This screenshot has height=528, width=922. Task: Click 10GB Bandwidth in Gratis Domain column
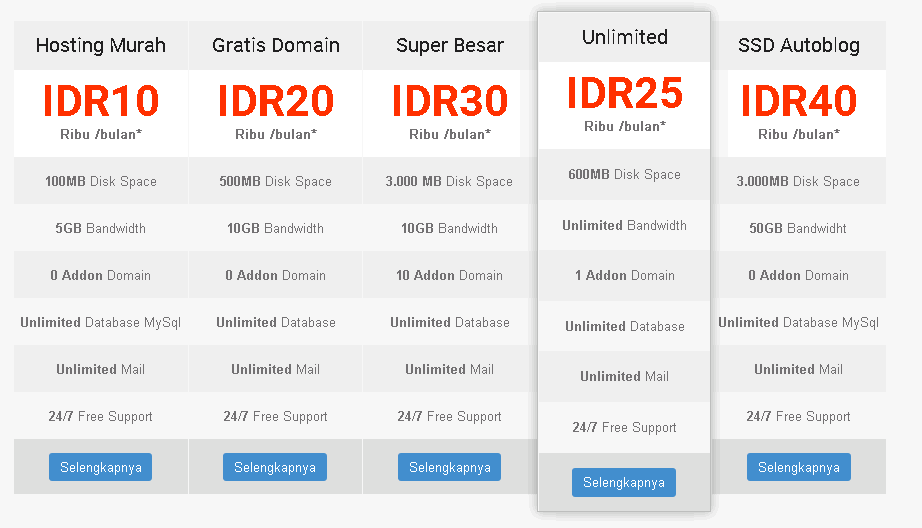(275, 228)
